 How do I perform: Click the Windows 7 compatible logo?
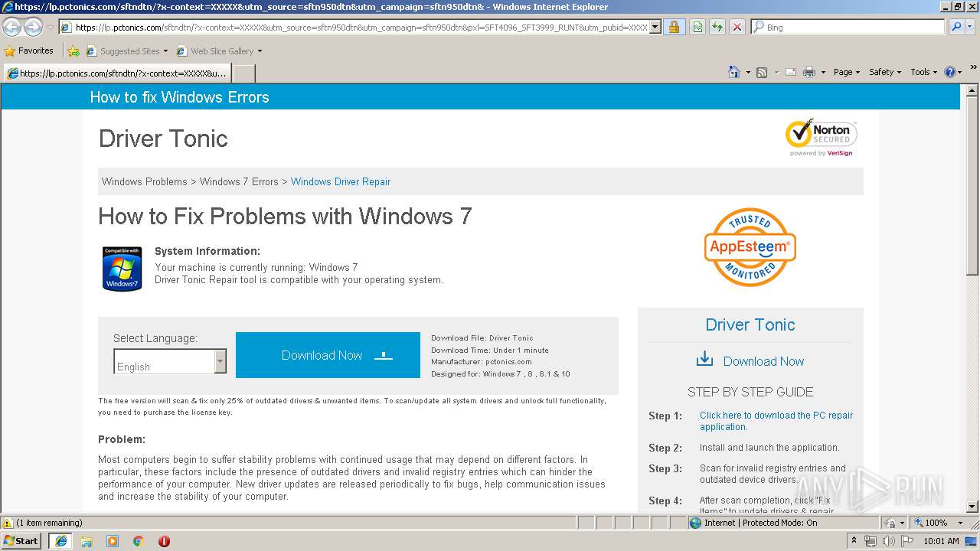[122, 268]
